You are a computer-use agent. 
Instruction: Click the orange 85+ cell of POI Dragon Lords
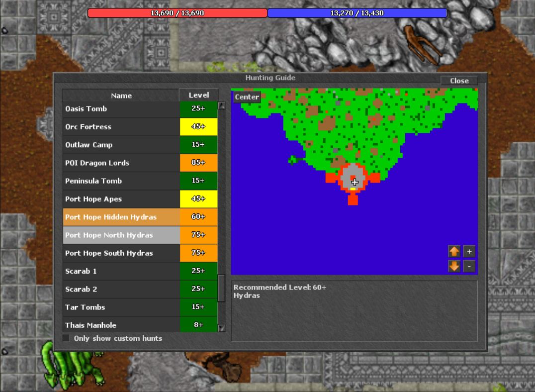[198, 163]
